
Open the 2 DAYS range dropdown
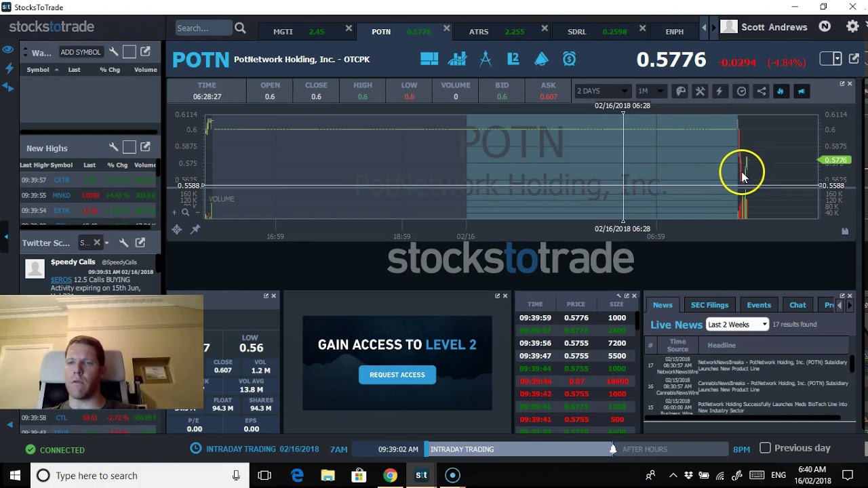[602, 91]
